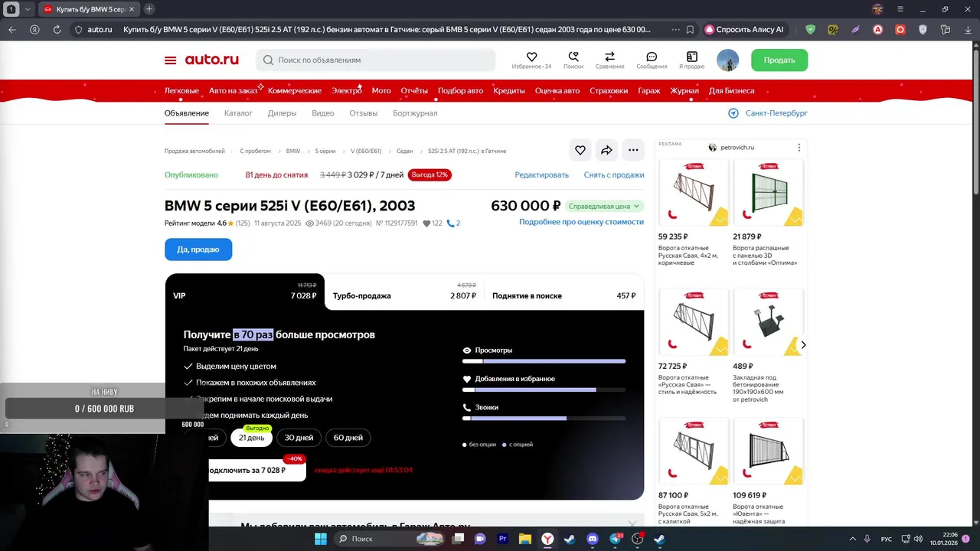Expand the Справедливая цена dropdown
980x551 pixels.
coord(604,206)
